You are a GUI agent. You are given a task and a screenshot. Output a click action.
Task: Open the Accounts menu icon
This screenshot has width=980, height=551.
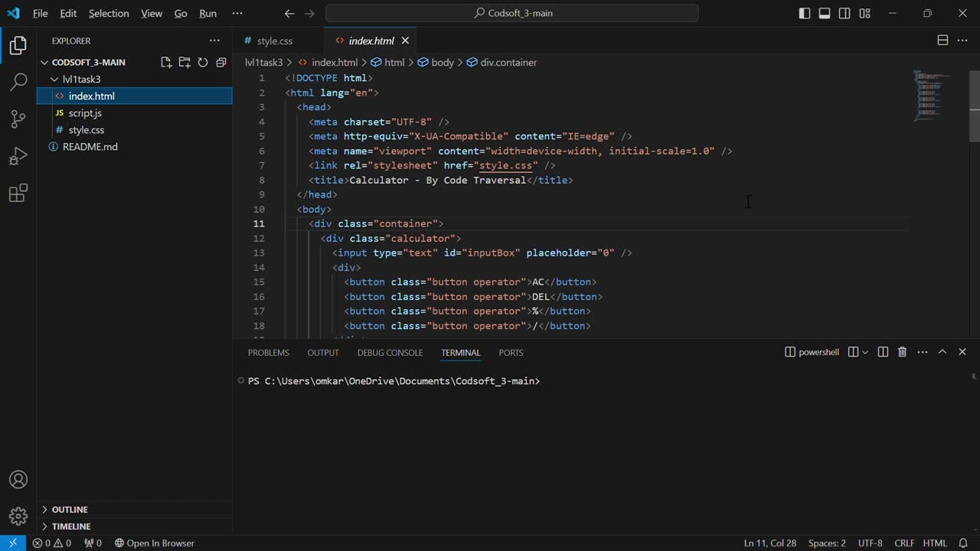(18, 480)
